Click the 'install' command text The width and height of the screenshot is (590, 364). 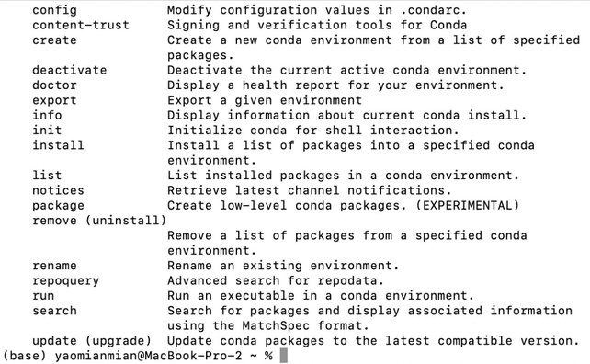[x=58, y=145]
